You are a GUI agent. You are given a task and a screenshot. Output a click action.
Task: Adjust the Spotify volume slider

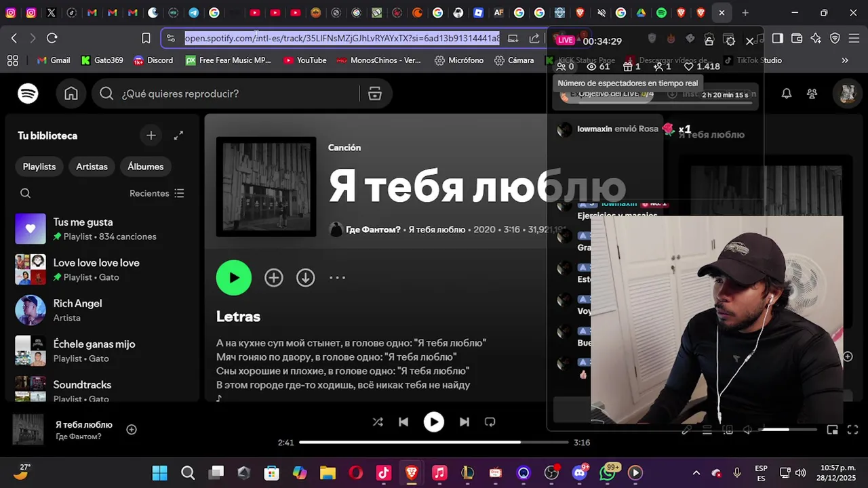pos(787,430)
